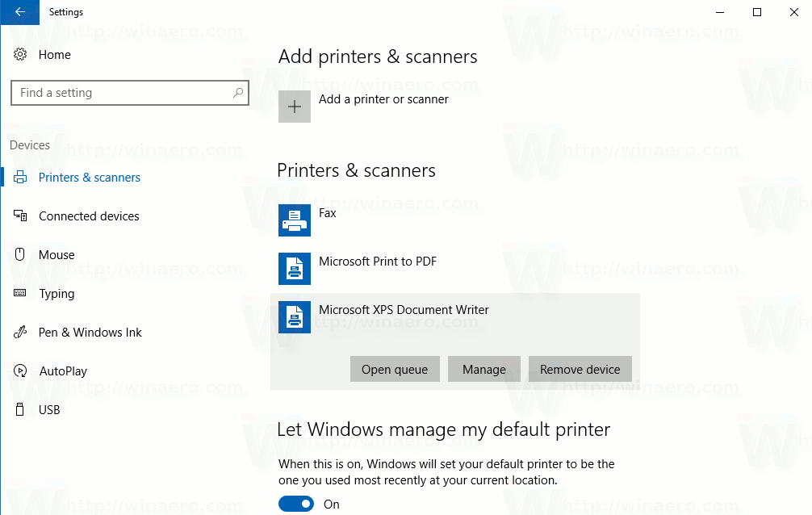Disable Let Windows manage my default printer
Viewport: 812px width, 515px height.
(x=295, y=503)
